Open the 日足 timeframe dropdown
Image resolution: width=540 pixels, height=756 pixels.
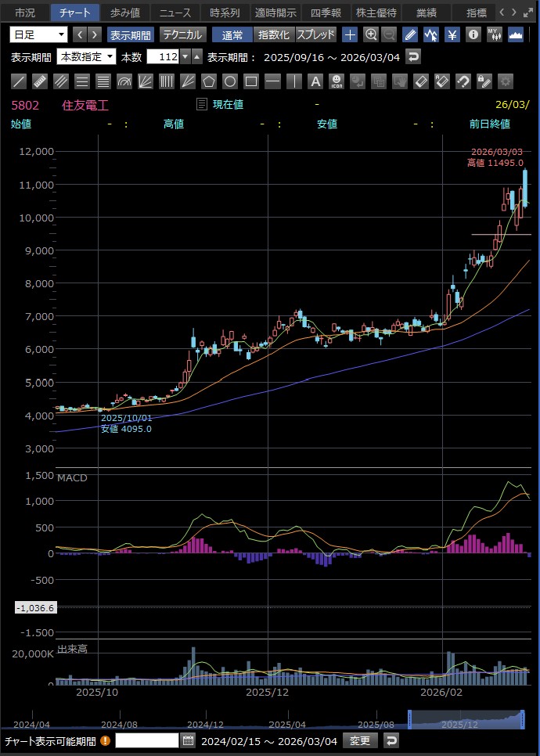pos(38,34)
